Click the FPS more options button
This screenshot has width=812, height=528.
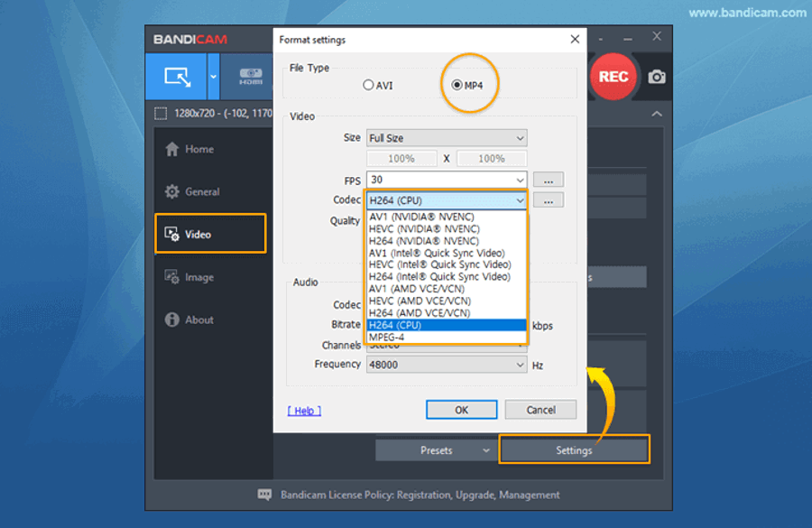point(549,180)
